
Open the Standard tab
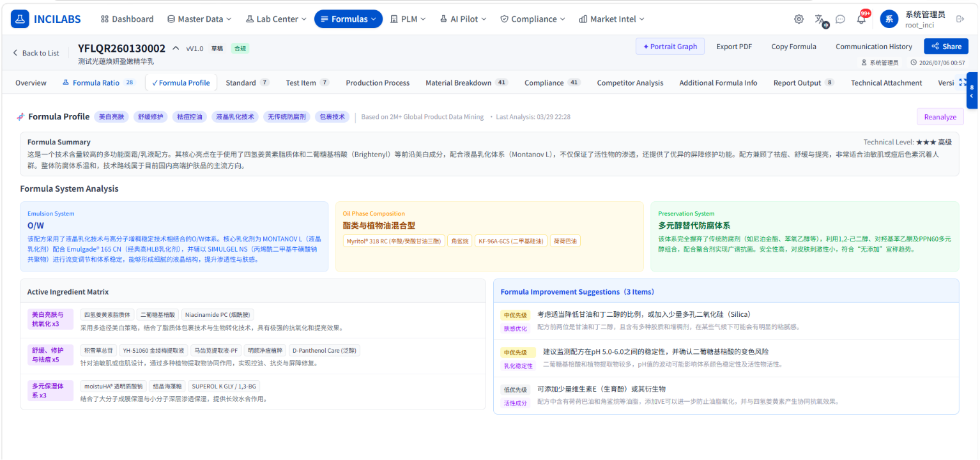tap(247, 83)
